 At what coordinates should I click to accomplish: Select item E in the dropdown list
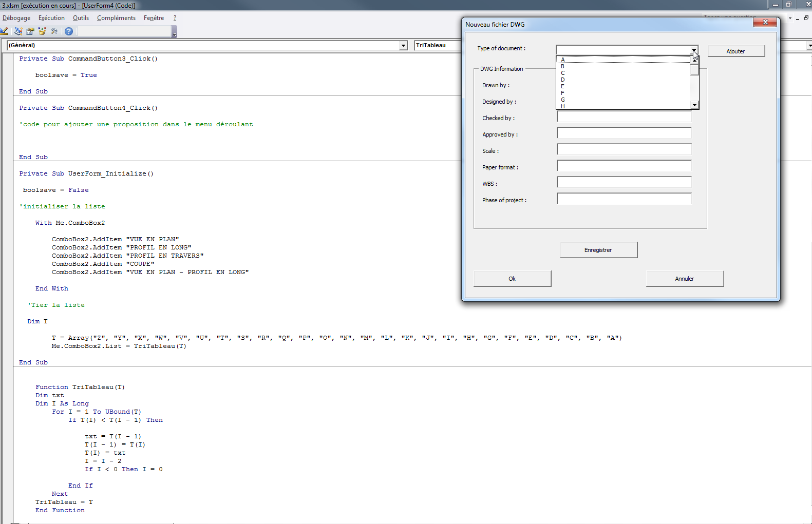[624, 86]
